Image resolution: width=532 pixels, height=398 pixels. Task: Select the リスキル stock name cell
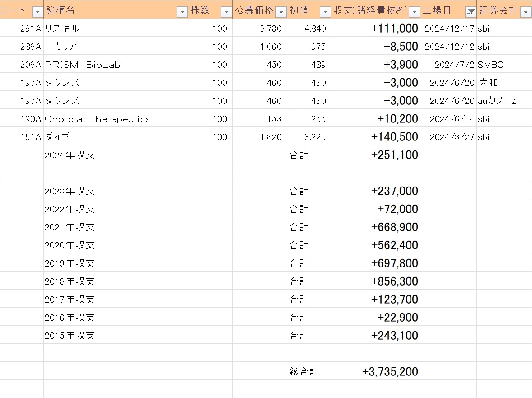point(116,28)
